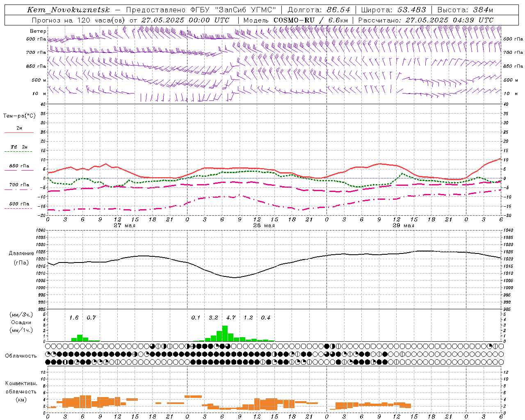Click the '(мм/3ч.)' precipitation unit label
525x420 pixels.
[21, 315]
